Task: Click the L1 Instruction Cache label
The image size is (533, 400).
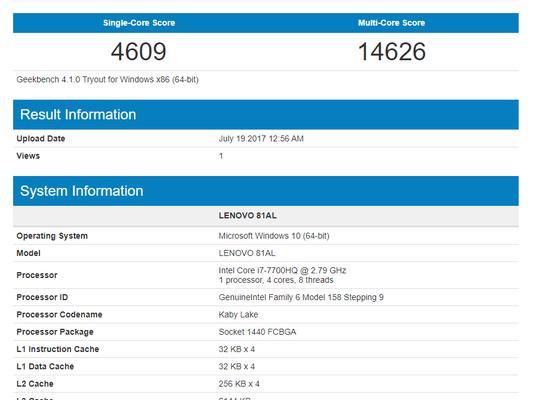Action: coord(58,349)
